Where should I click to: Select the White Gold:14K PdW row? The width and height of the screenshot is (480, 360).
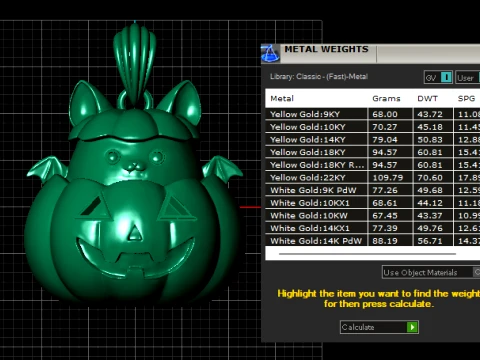tap(373, 240)
